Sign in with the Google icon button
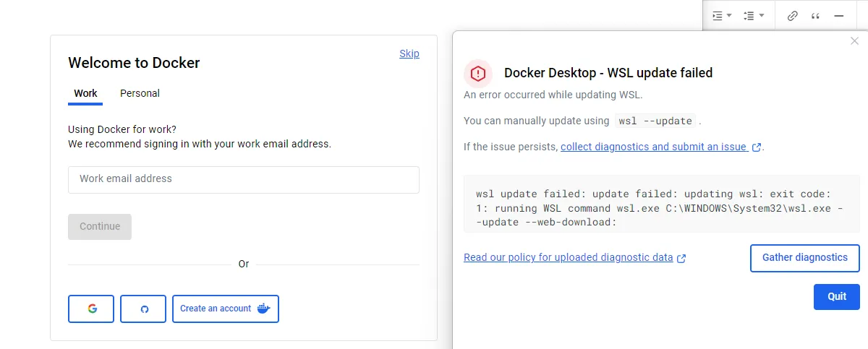 pos(92,309)
